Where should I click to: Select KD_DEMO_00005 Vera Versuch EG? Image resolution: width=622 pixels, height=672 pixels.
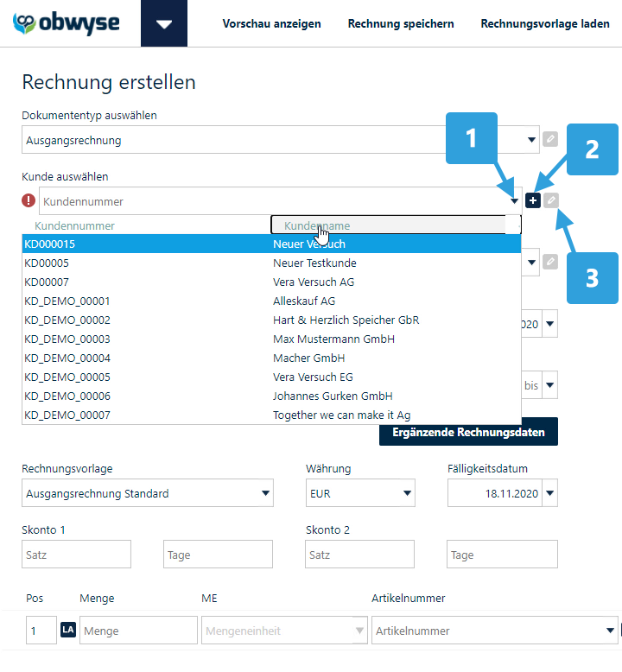272,377
